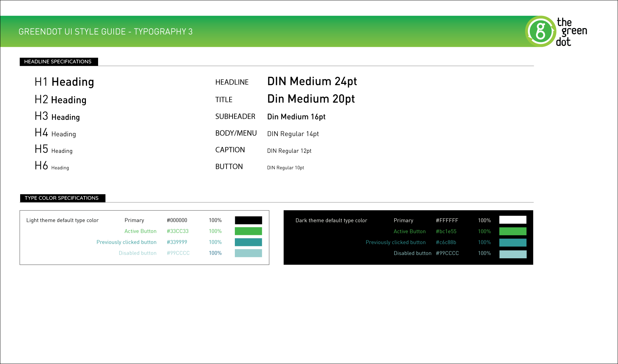
Task: Pick the light theme Disabled button swatch
Action: 248,253
